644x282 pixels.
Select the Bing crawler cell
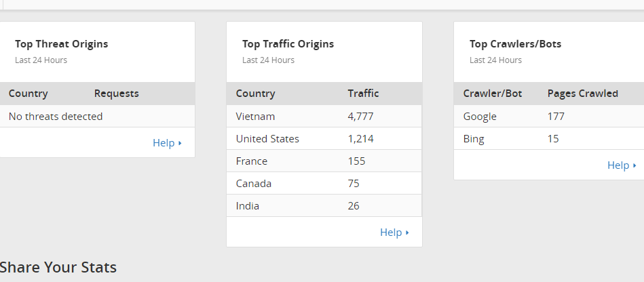tap(474, 139)
